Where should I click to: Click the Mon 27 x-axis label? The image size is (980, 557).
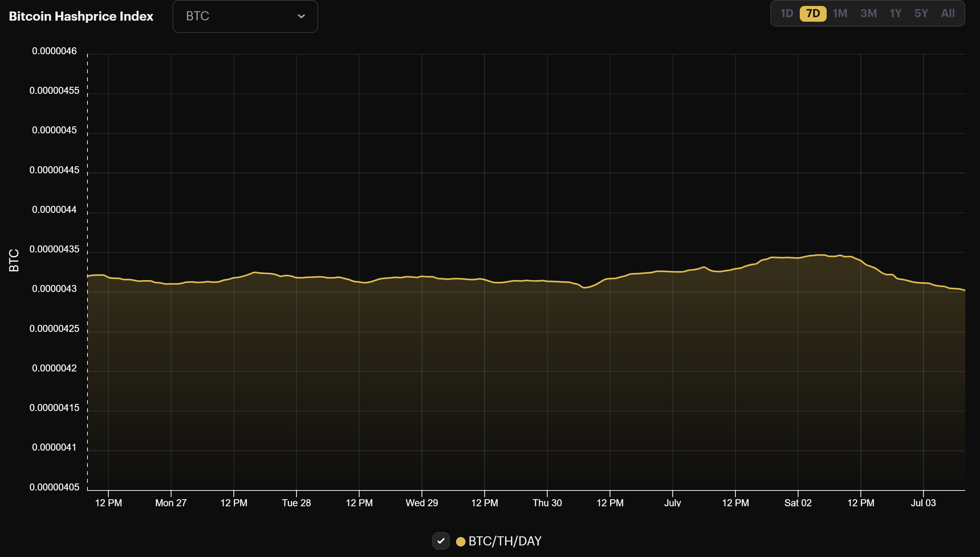[x=171, y=503]
